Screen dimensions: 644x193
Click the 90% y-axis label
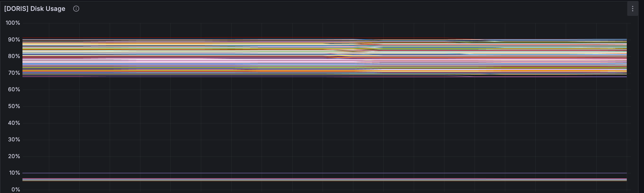14,40
